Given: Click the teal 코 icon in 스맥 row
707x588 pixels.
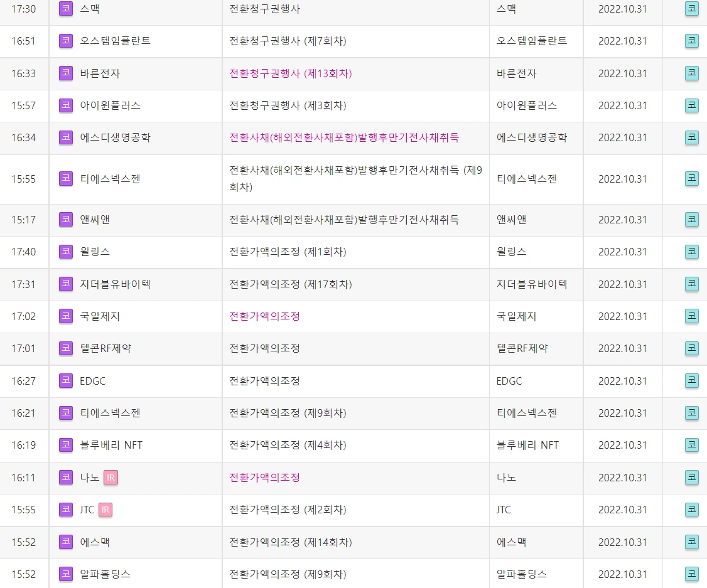Looking at the screenshot, I should (692, 9).
